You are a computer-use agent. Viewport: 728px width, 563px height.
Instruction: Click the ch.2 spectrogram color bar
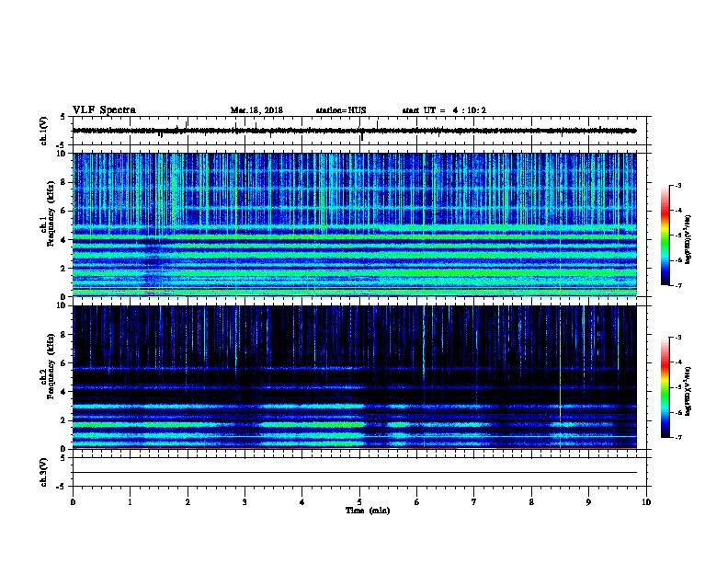pos(665,387)
